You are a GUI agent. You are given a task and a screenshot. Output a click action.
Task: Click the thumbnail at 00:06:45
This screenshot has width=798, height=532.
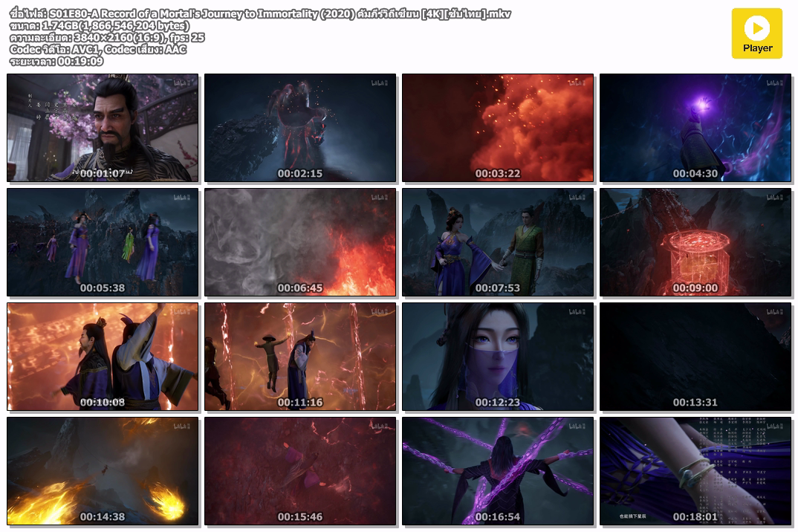pos(300,242)
